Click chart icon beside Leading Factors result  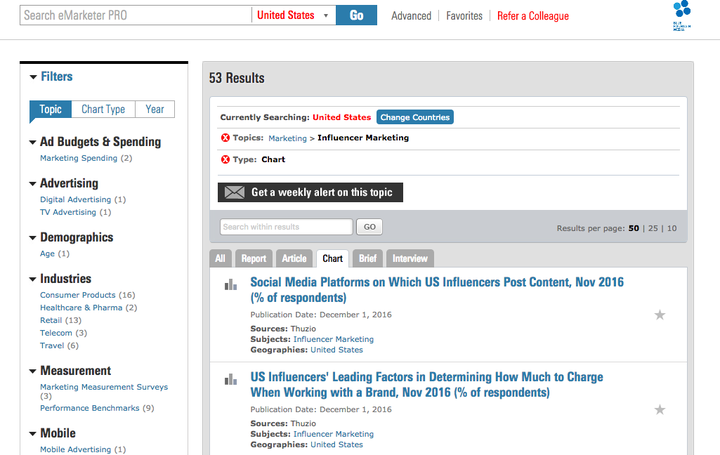(231, 379)
